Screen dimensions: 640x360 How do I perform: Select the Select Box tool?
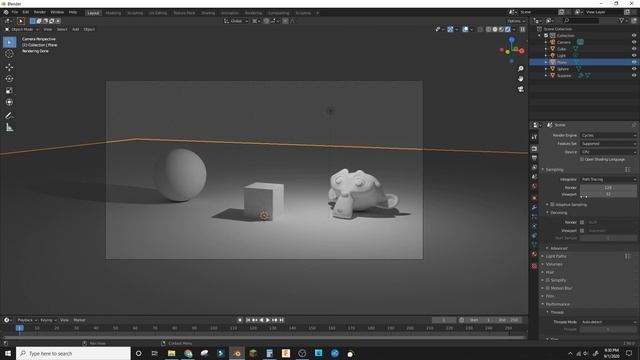pos(9,42)
